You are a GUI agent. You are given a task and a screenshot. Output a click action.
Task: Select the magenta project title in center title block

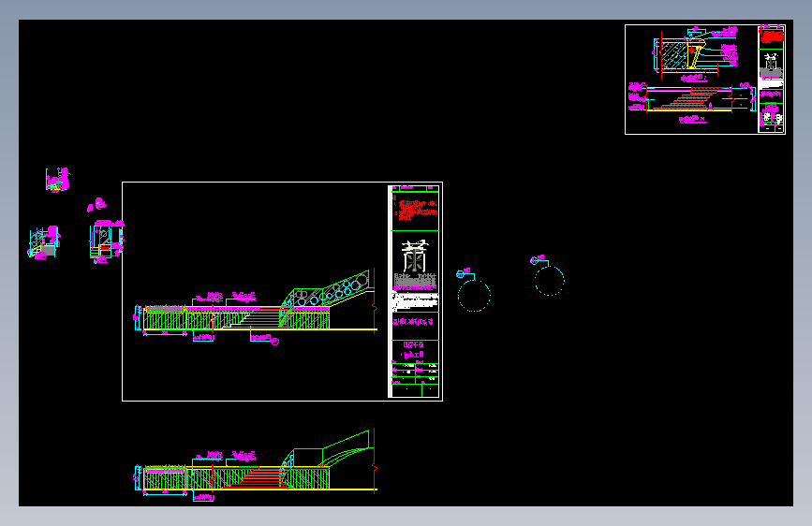pos(413,322)
